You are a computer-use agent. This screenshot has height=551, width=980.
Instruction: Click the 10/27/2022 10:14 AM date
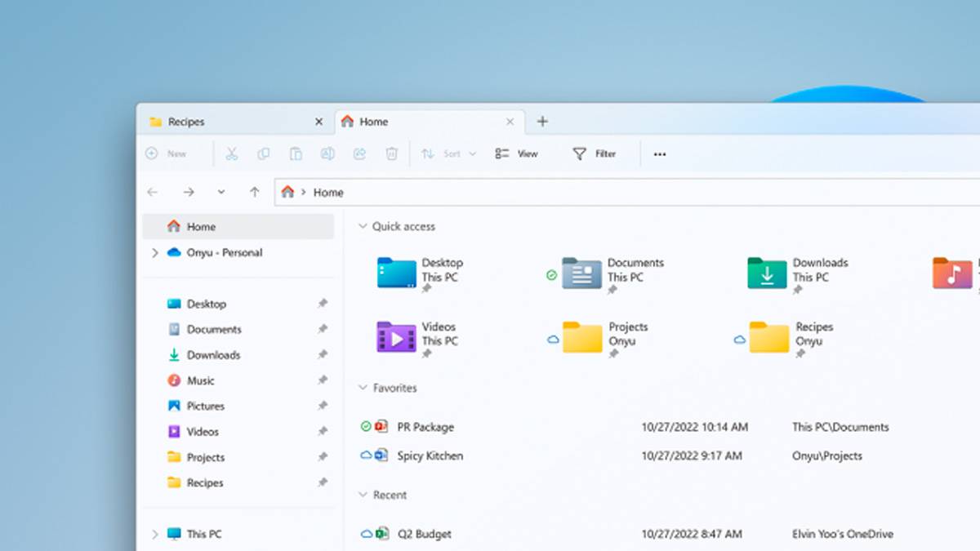694,427
